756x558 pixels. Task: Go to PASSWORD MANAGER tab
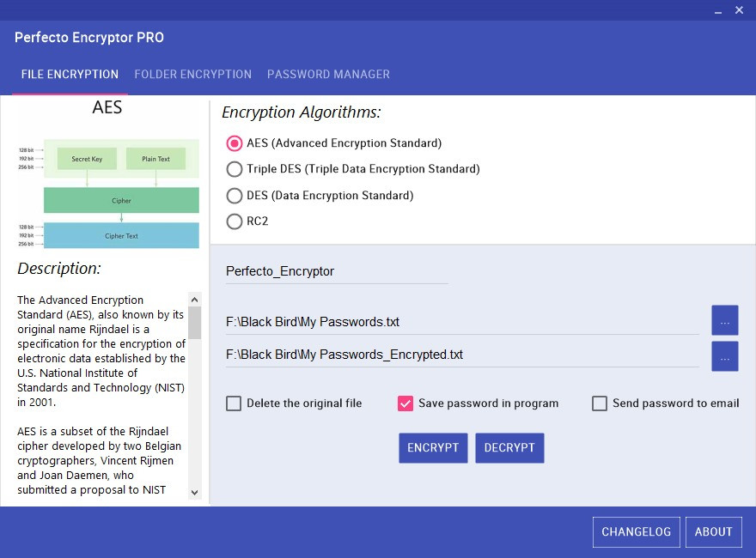click(328, 74)
